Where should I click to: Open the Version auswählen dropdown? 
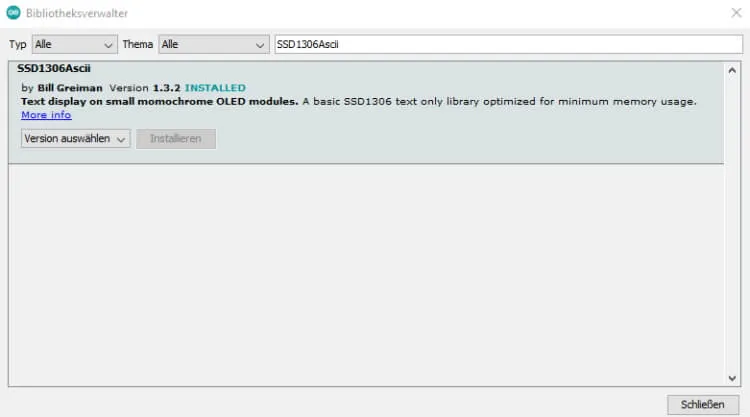tap(76, 139)
